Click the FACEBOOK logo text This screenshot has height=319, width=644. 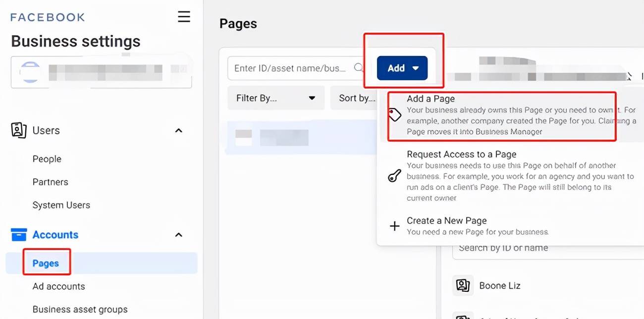point(48,17)
